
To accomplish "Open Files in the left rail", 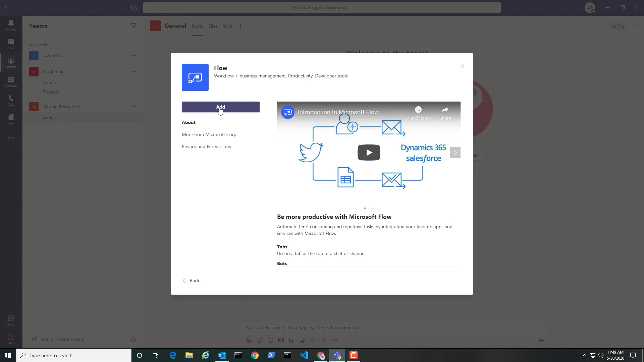I will [x=11, y=119].
